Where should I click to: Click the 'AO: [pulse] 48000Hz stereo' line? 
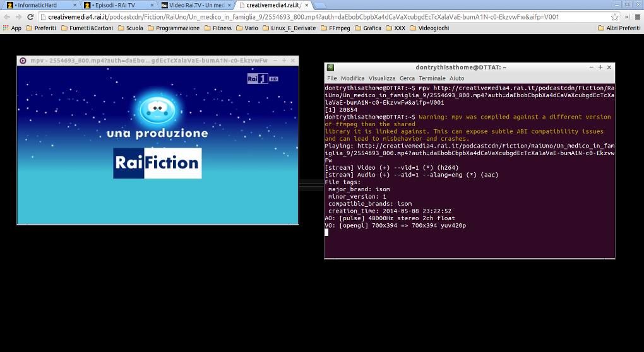point(390,218)
